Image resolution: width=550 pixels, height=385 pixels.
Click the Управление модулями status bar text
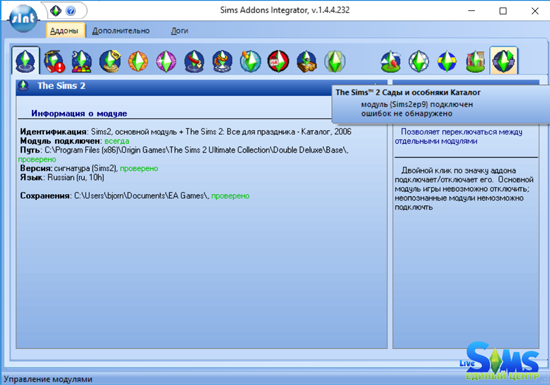pos(48,379)
